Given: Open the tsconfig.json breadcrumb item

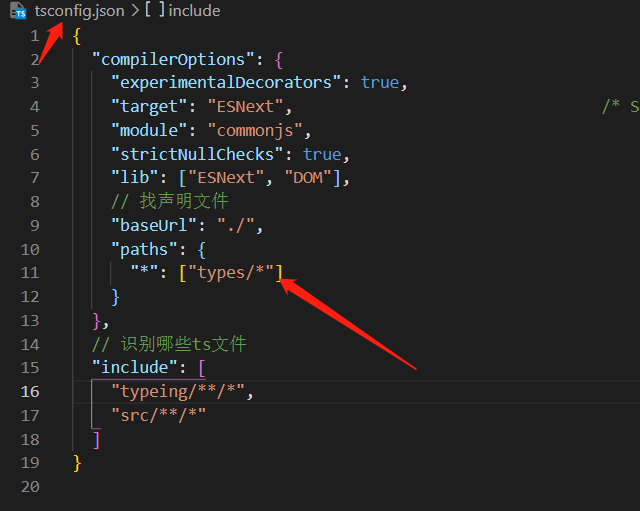Looking at the screenshot, I should pyautogui.click(x=80, y=11).
